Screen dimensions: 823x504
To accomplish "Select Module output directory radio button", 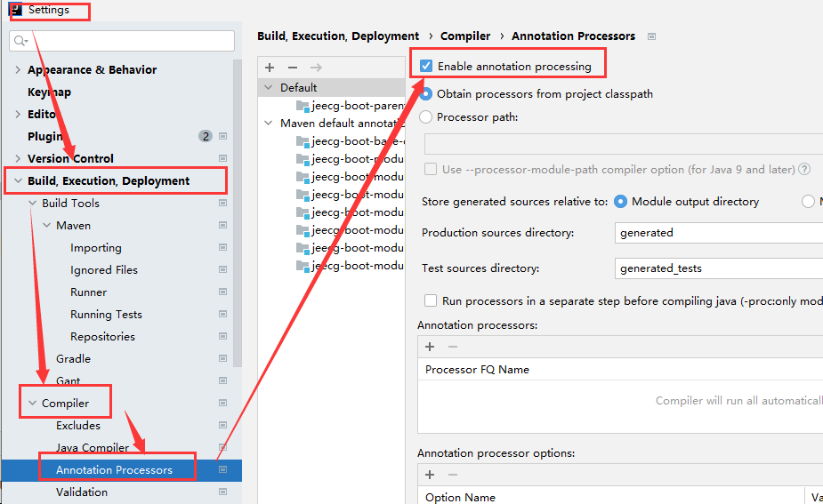I will click(x=620, y=202).
